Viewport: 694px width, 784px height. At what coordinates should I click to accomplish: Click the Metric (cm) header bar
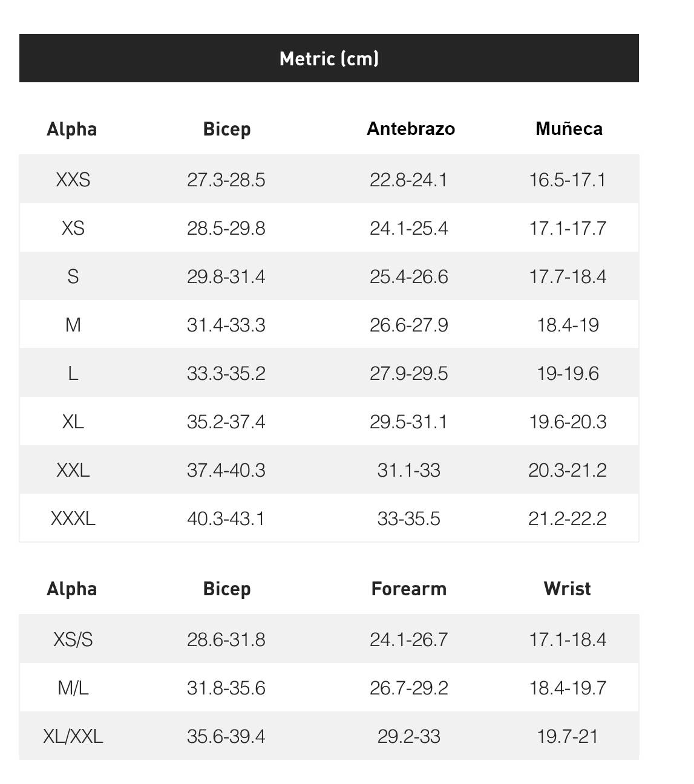(329, 58)
